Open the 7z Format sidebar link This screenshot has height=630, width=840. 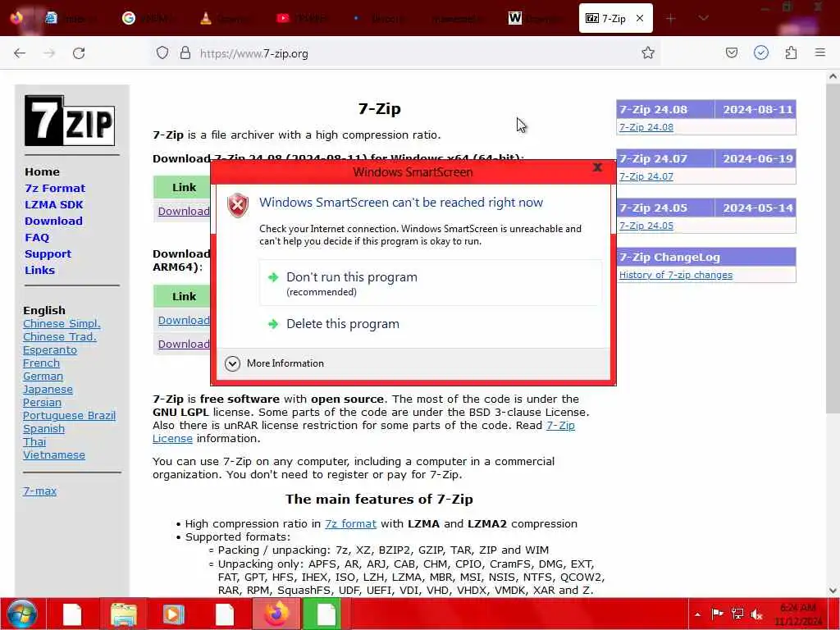(x=55, y=188)
